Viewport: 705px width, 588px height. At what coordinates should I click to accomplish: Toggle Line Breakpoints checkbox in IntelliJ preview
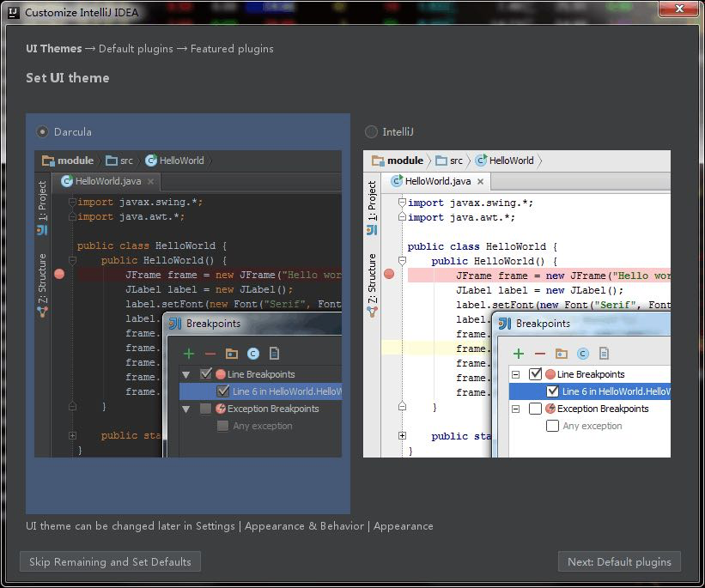tap(536, 374)
